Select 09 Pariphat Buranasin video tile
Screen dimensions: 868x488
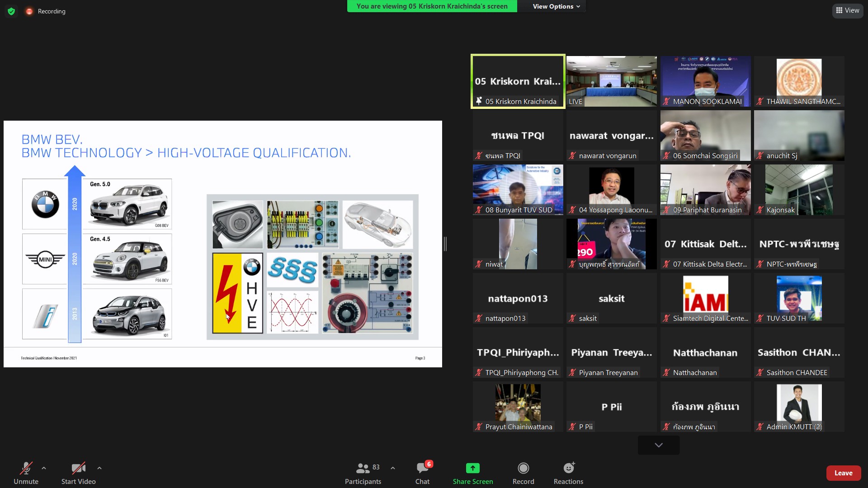point(706,190)
